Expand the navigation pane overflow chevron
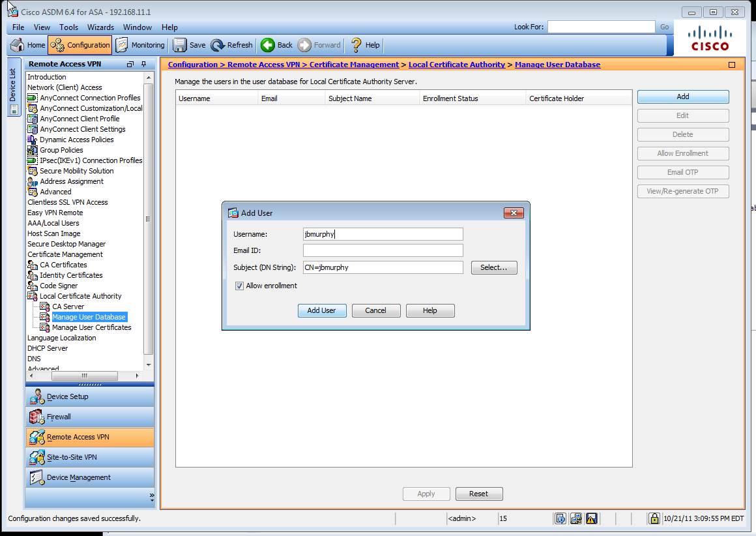Image resolution: width=756 pixels, height=536 pixels. [152, 496]
